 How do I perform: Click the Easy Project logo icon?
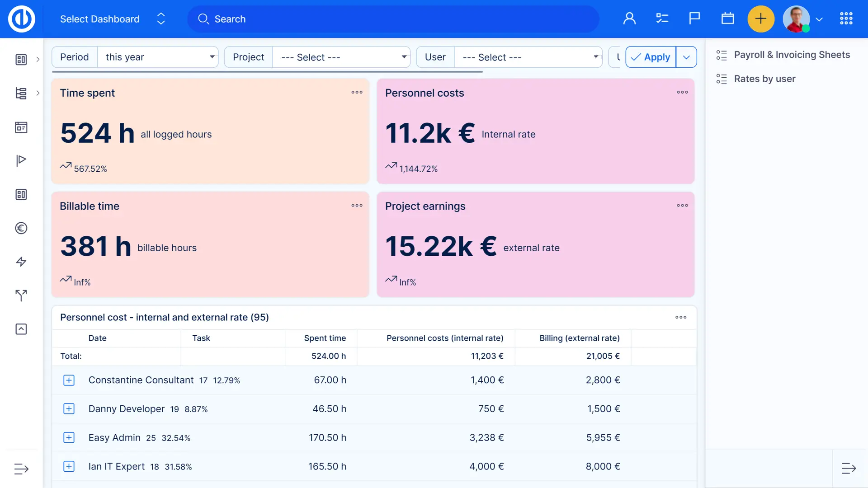pyautogui.click(x=21, y=19)
